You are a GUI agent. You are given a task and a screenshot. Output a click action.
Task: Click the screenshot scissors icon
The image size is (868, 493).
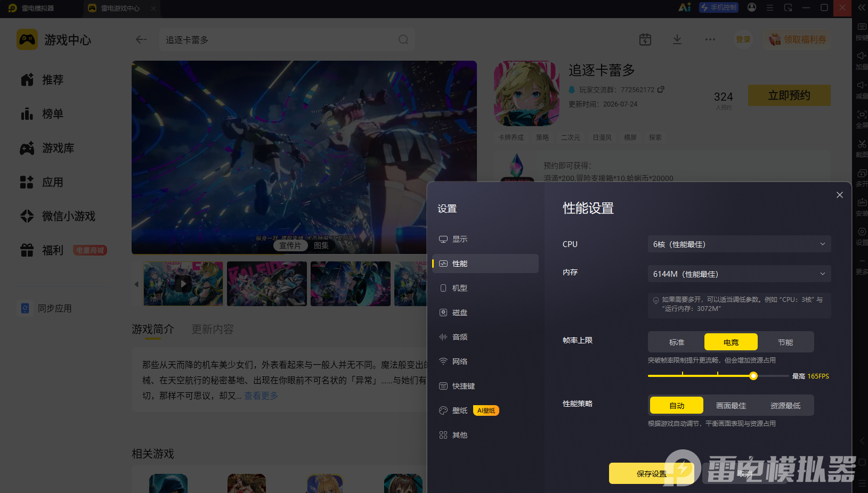click(x=861, y=144)
